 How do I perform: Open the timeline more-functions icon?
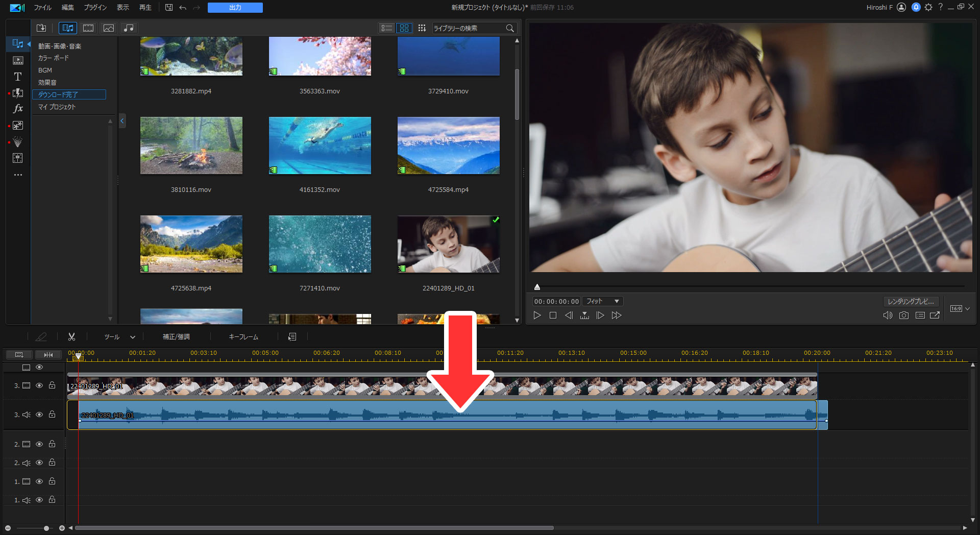[292, 337]
